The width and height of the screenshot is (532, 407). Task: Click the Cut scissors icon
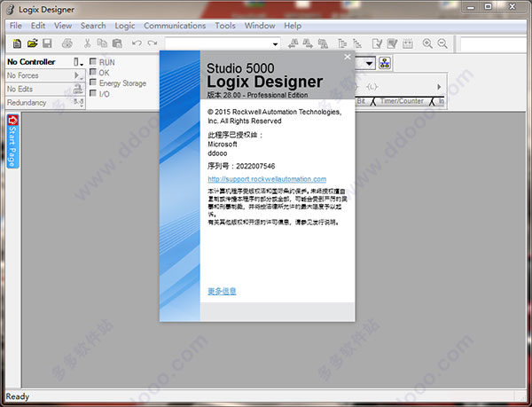[87, 43]
